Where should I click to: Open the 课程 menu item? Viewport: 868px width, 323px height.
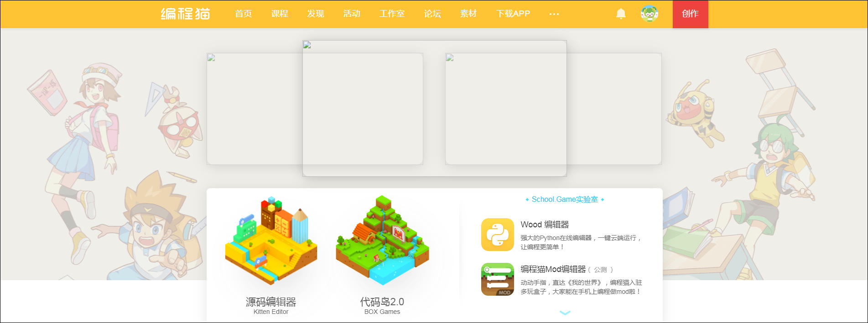coord(280,14)
